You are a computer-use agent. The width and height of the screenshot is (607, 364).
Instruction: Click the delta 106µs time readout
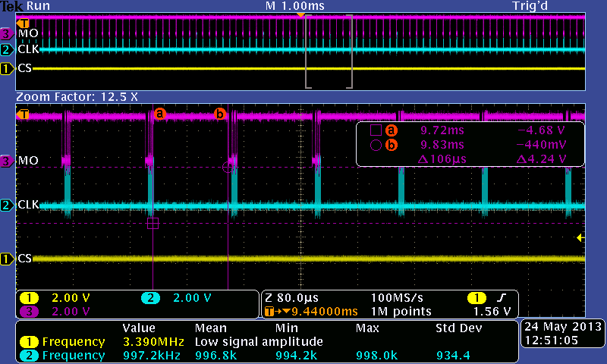(442, 159)
